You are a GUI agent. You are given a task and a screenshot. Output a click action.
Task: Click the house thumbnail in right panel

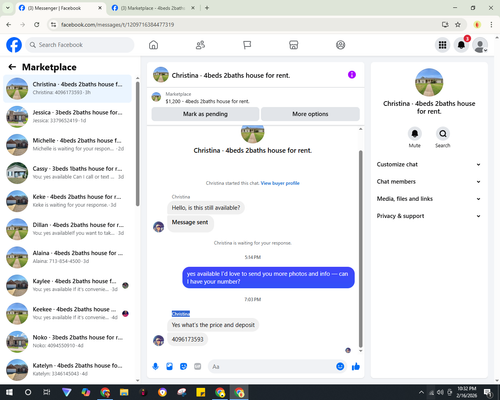coord(429,82)
